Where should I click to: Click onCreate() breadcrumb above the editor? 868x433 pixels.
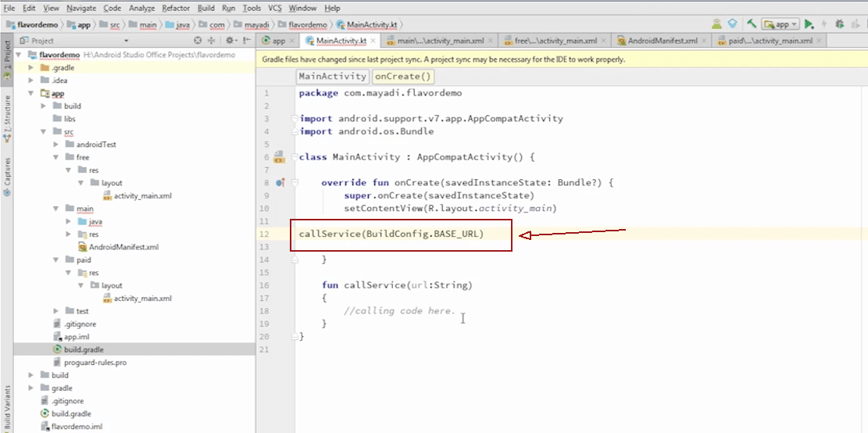click(402, 77)
